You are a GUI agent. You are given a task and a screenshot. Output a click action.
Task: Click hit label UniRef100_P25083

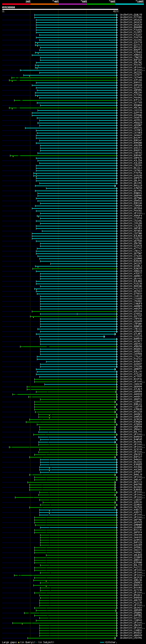click(x=131, y=53)
